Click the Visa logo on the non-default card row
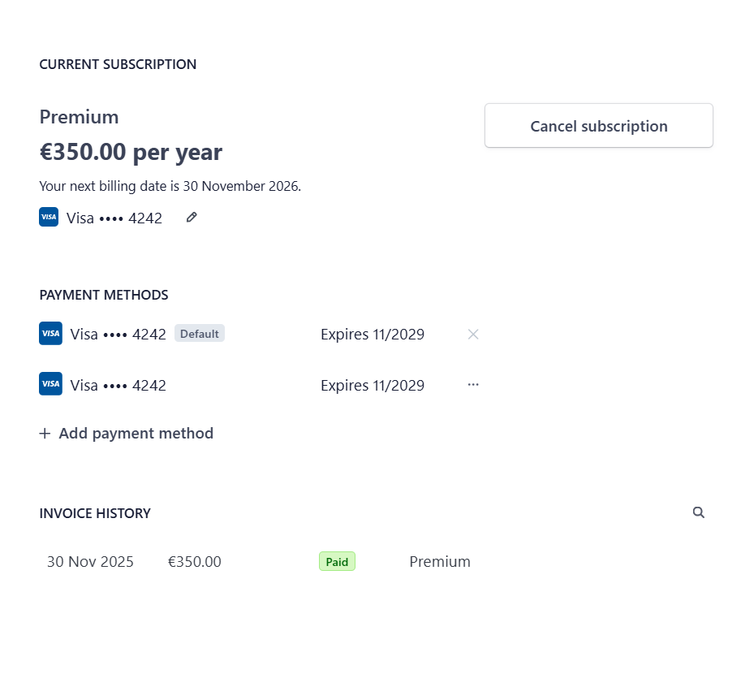This screenshot has height=700, width=741. coord(50,384)
